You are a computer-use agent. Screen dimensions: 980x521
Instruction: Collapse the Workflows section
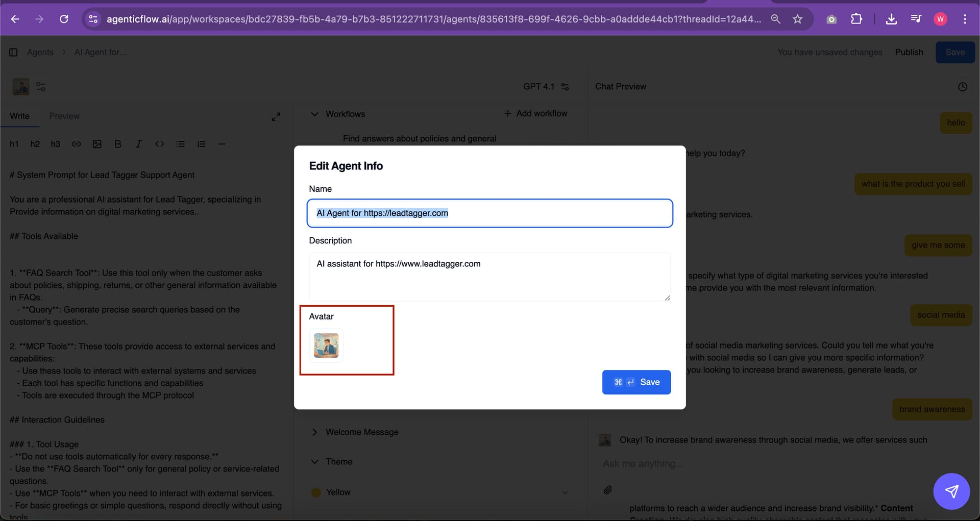314,114
